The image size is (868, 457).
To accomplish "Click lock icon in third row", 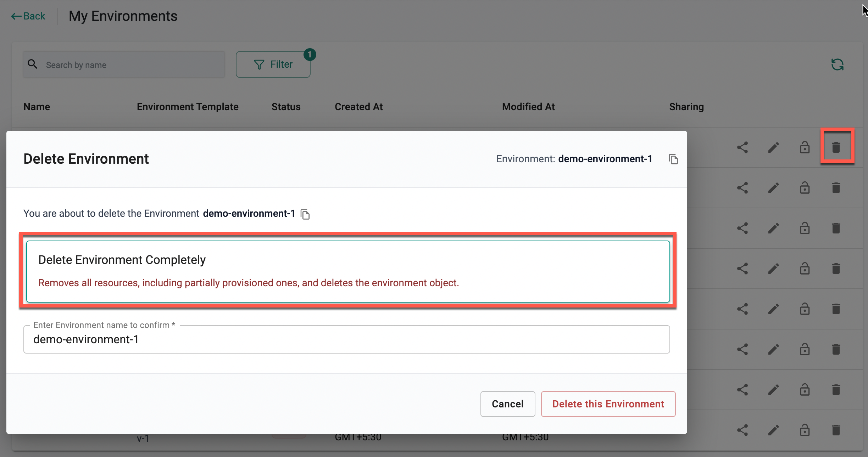I will tap(805, 228).
